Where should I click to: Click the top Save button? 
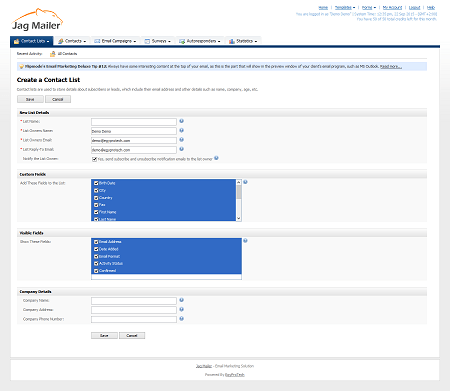pyautogui.click(x=30, y=99)
